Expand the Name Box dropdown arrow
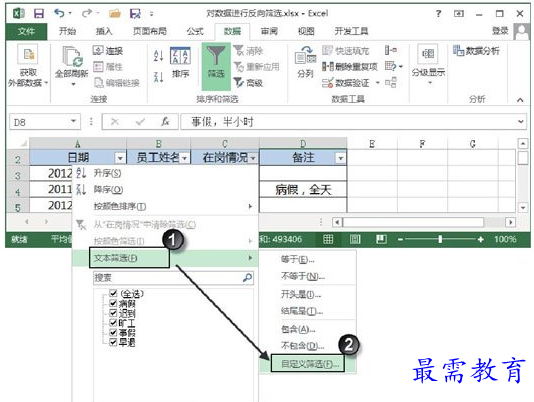The height and width of the screenshot is (402, 534). 73,121
